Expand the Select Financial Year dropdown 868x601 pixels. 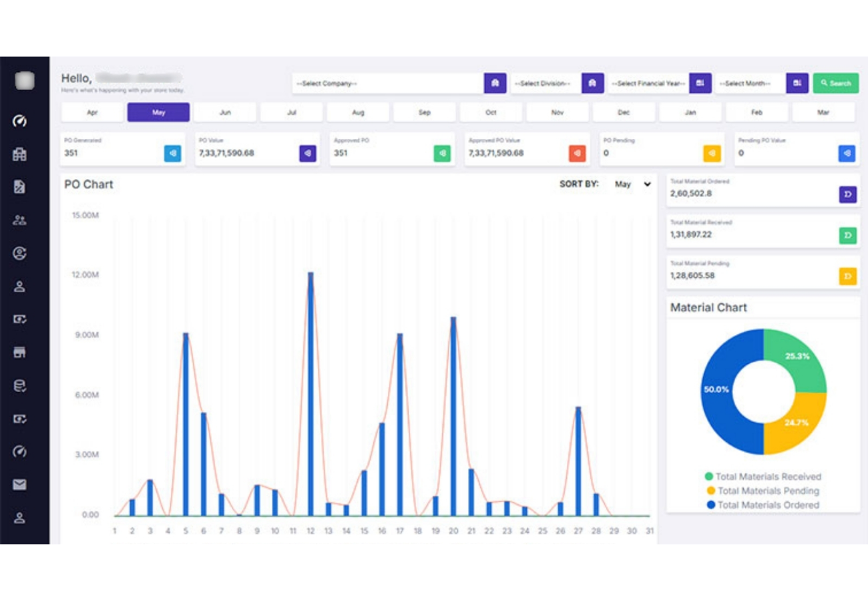pyautogui.click(x=648, y=83)
